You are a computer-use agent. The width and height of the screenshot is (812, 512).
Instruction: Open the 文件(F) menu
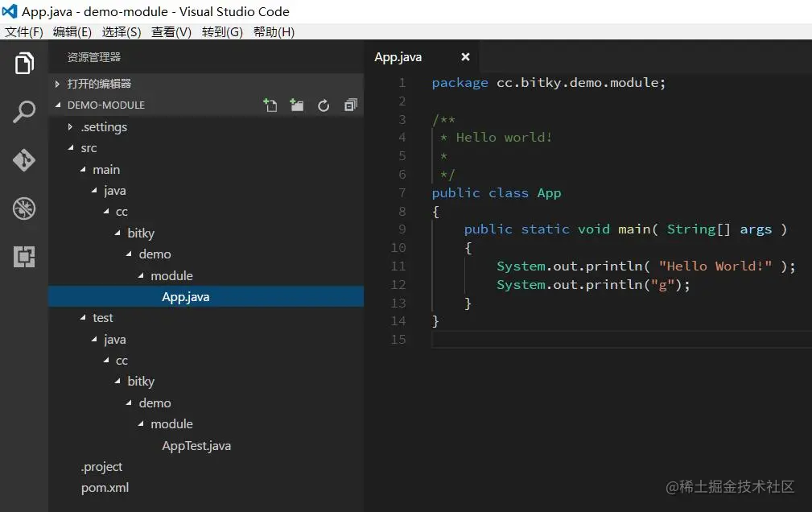tap(24, 32)
